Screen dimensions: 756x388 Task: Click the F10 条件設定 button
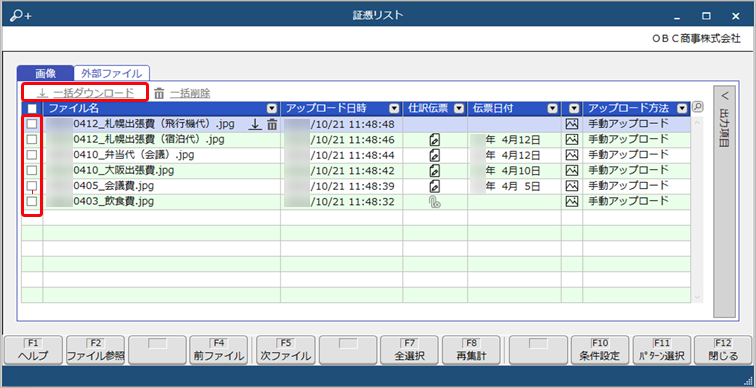click(600, 350)
